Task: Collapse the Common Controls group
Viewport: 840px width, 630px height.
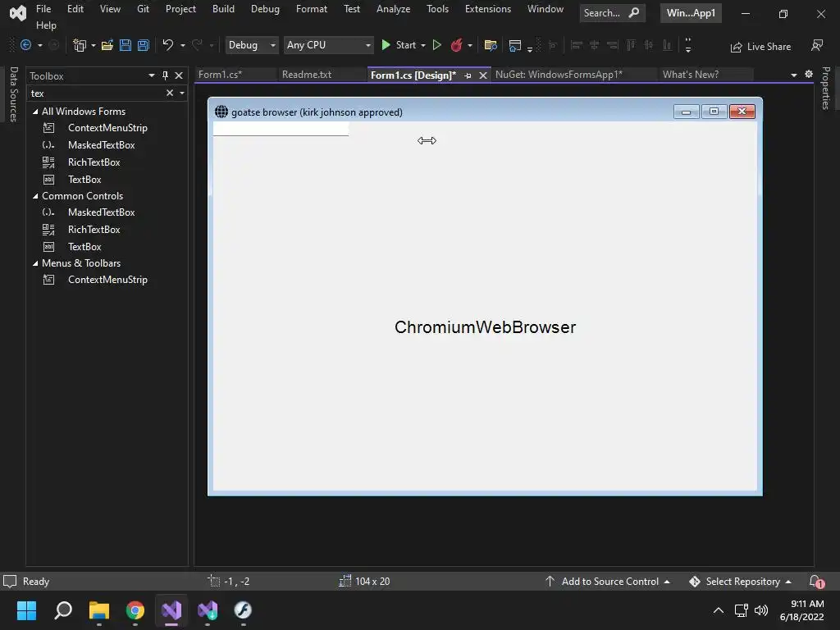Action: point(35,196)
